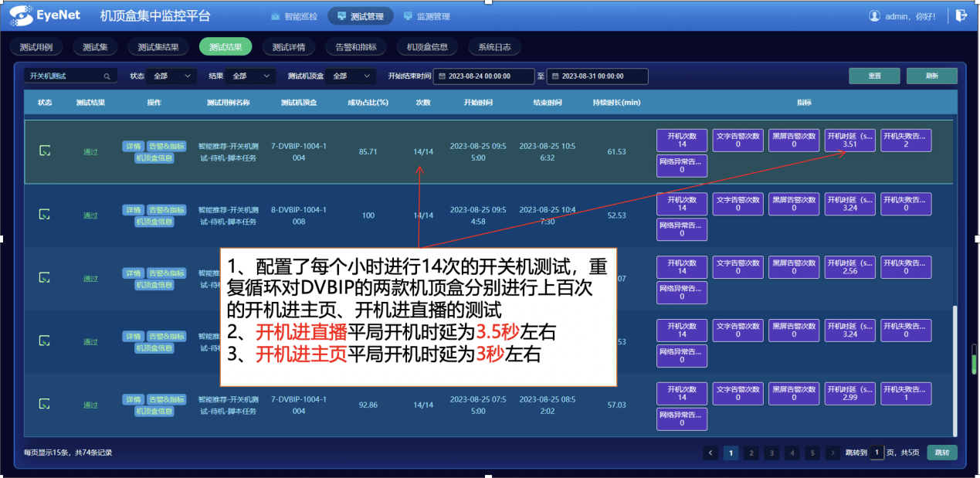Click the 刷新 button
Screen dimensions: 980x478
coord(931,76)
